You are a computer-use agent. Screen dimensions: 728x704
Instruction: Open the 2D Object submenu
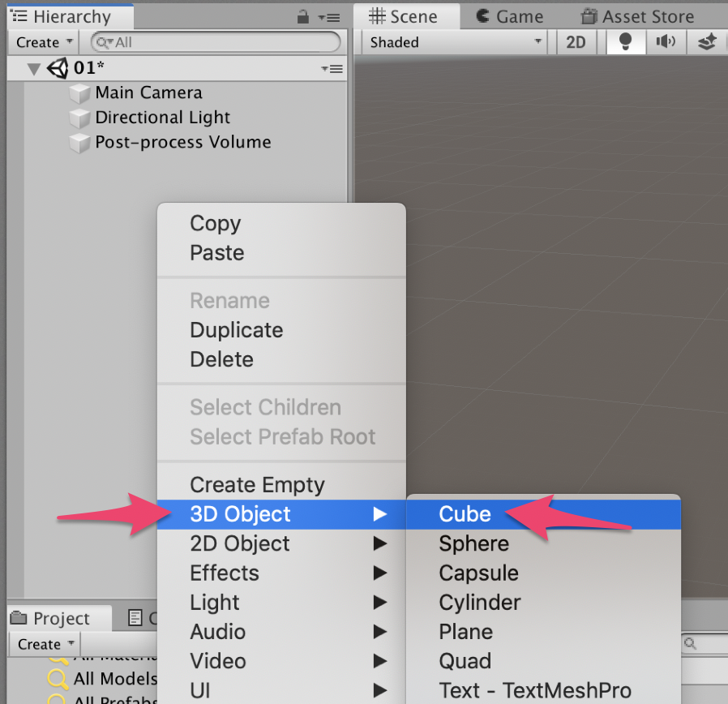[x=281, y=543]
